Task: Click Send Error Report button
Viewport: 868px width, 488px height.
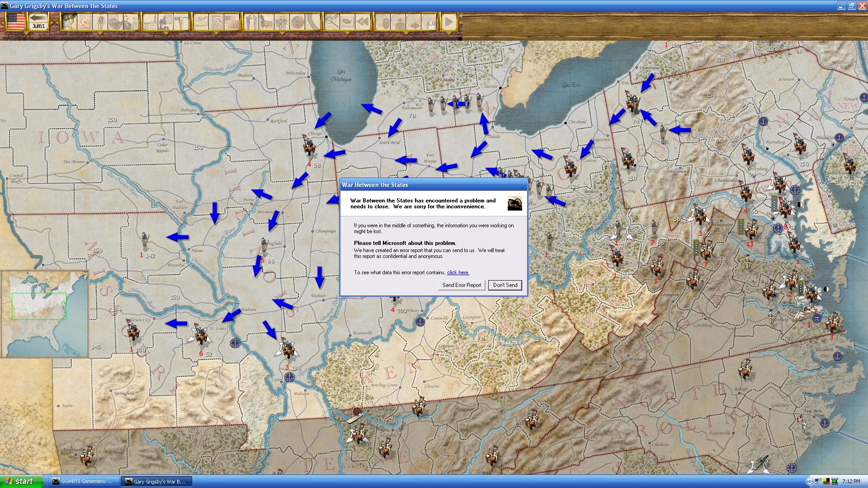Action: click(x=462, y=285)
